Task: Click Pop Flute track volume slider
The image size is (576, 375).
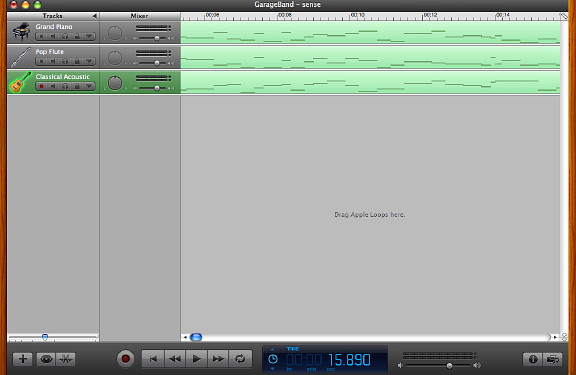Action: click(x=157, y=63)
